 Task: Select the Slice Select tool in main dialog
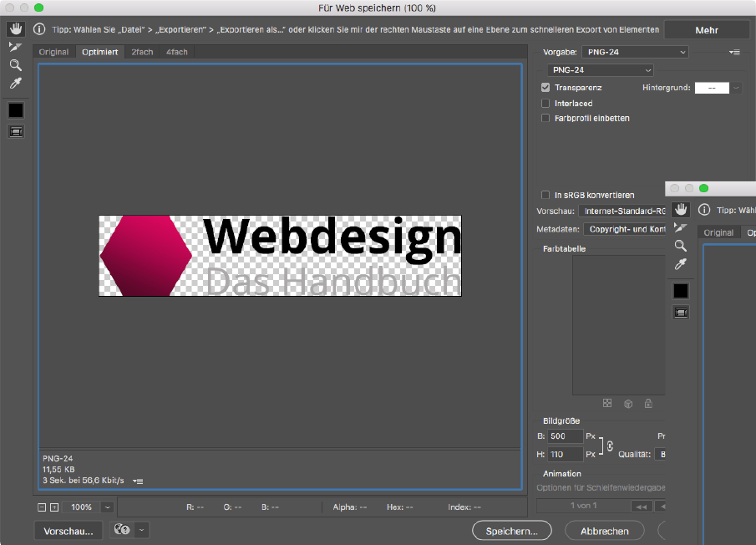(x=15, y=47)
